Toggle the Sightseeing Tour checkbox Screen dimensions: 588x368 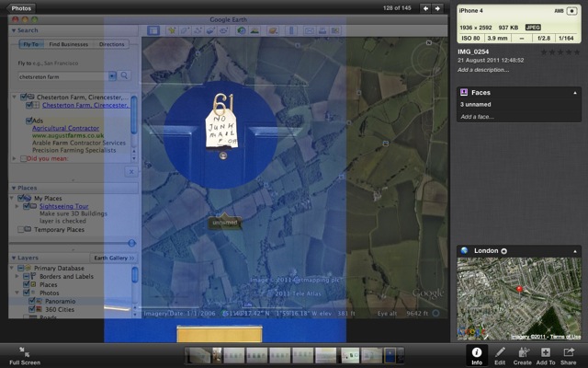27,206
